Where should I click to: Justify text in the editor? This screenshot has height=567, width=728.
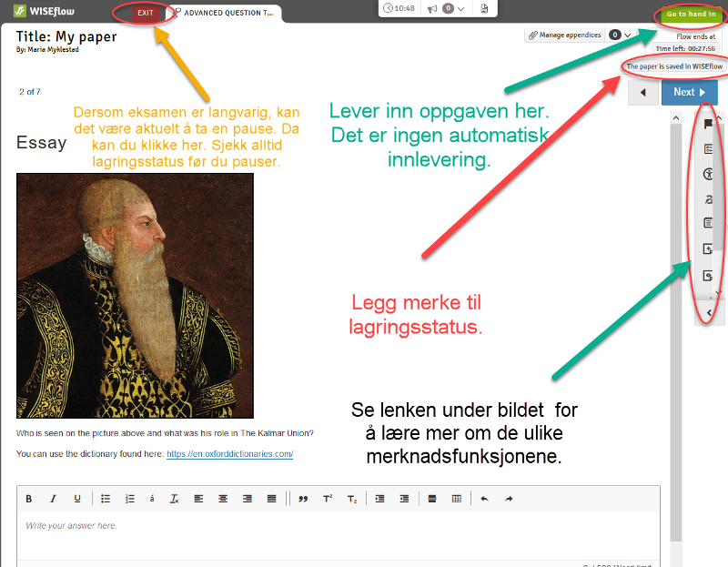pyautogui.click(x=271, y=499)
